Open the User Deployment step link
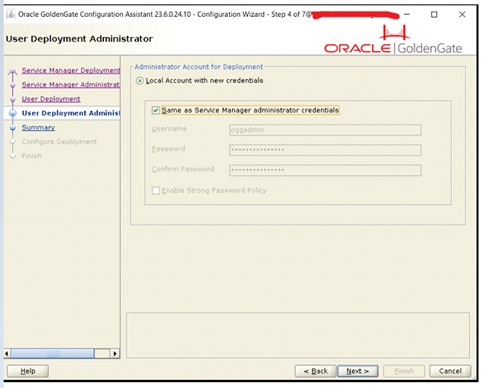483x388 pixels. [x=51, y=99]
